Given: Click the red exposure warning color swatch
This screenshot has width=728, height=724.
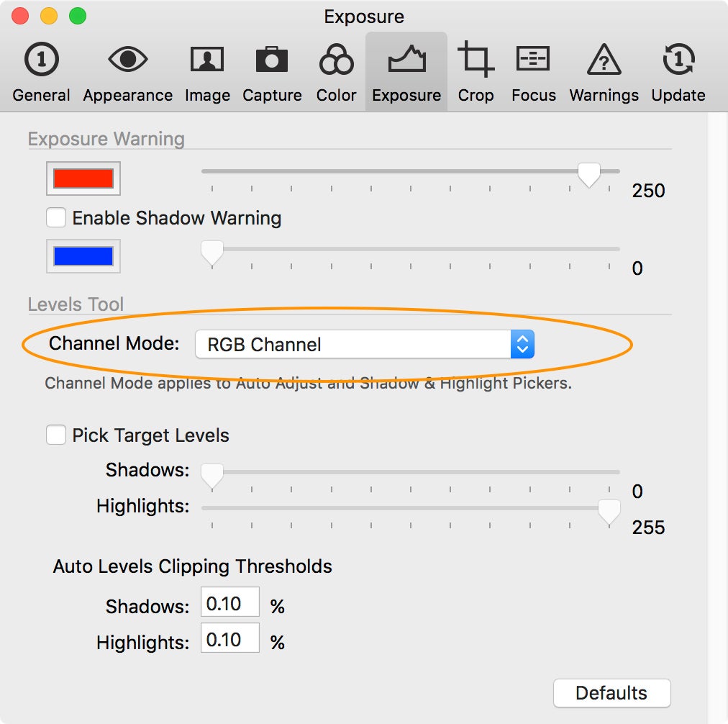Looking at the screenshot, I should 83,178.
